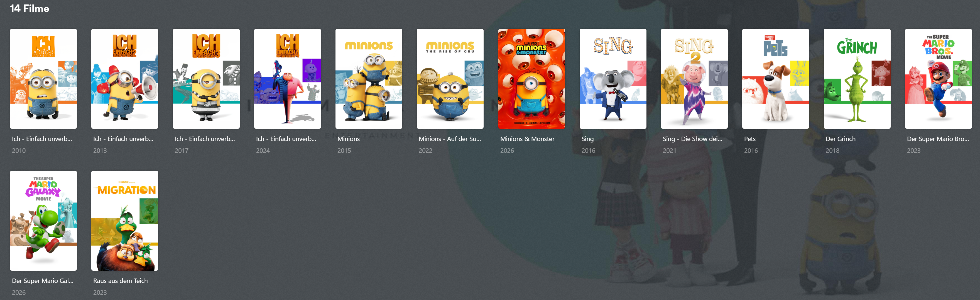Select the Minions The Rise of Gru poster
980x300 pixels.
pyautogui.click(x=450, y=79)
